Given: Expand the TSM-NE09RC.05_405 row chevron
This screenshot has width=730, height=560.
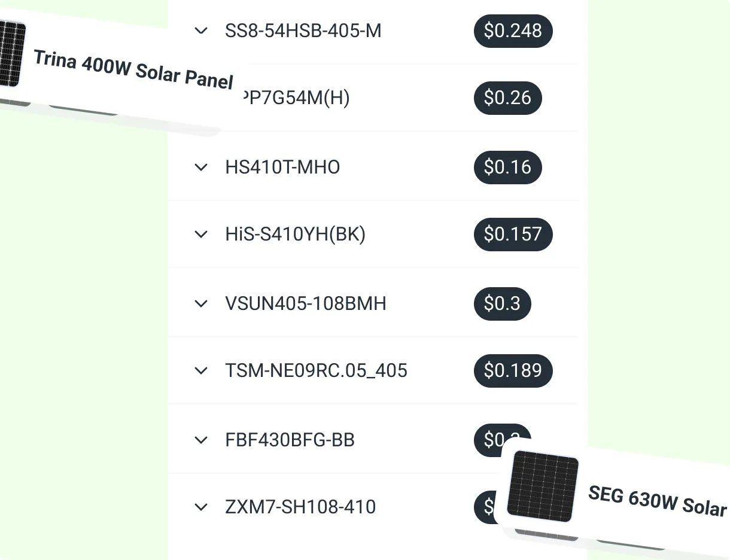Looking at the screenshot, I should pyautogui.click(x=201, y=370).
